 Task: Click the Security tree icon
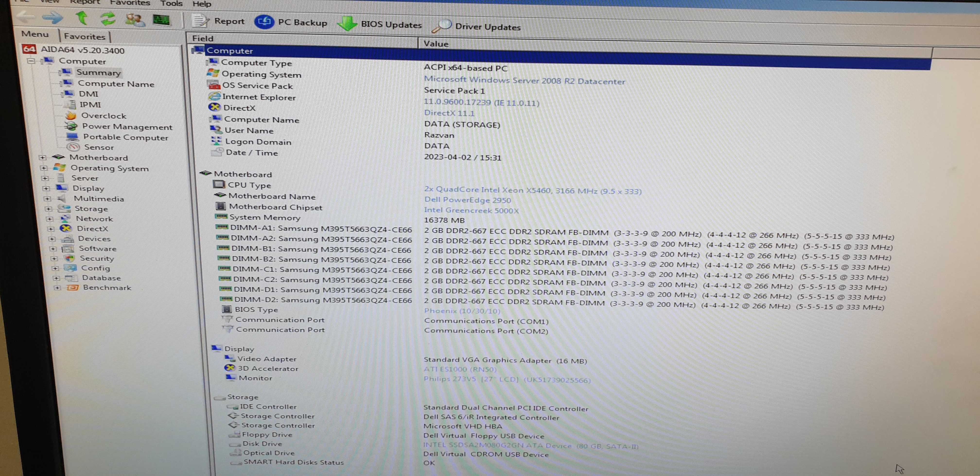click(69, 258)
